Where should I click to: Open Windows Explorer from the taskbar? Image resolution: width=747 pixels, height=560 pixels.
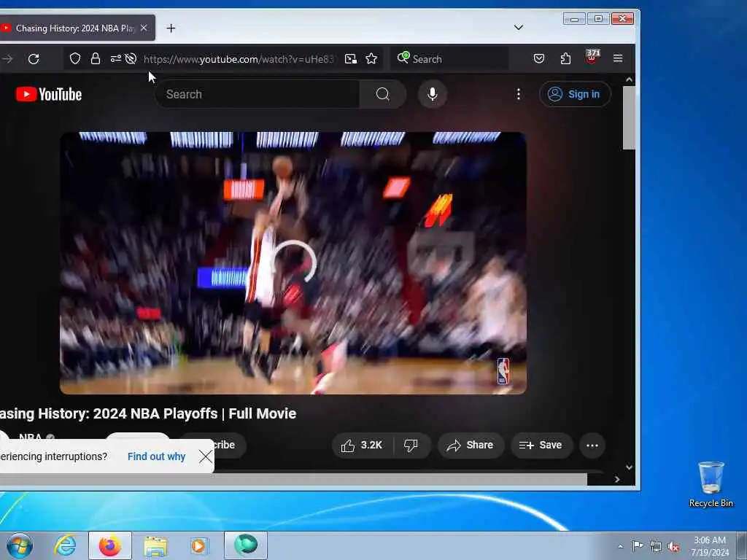click(155, 545)
